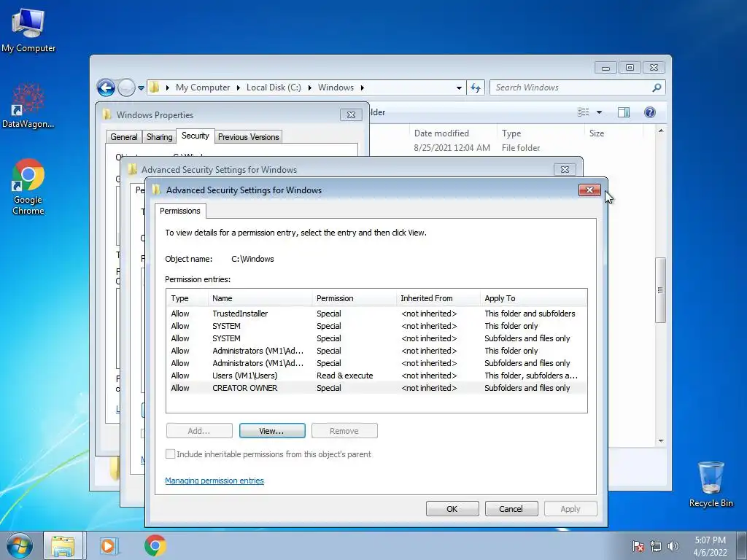
Task: Expand the arrow after My Computer breadcrumb
Action: [x=239, y=87]
